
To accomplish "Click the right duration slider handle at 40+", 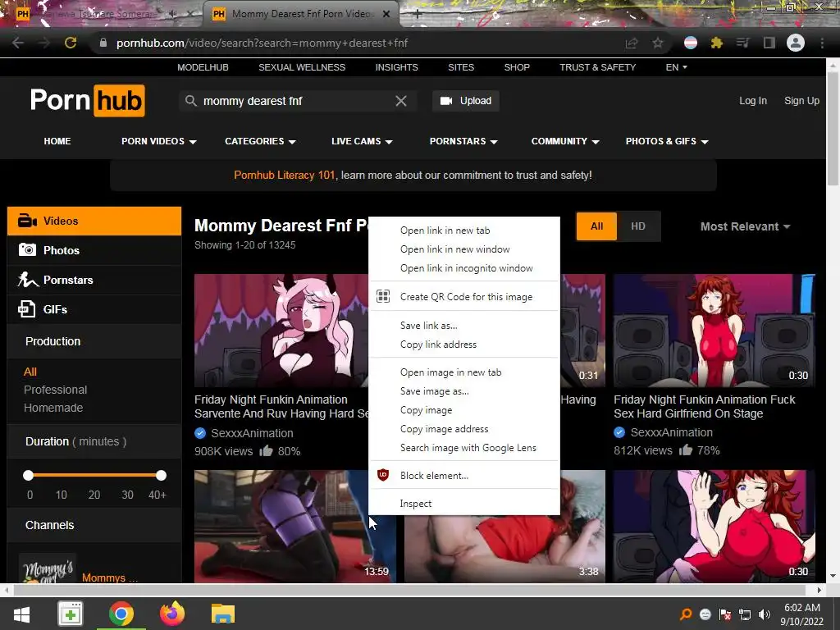I will [161, 475].
